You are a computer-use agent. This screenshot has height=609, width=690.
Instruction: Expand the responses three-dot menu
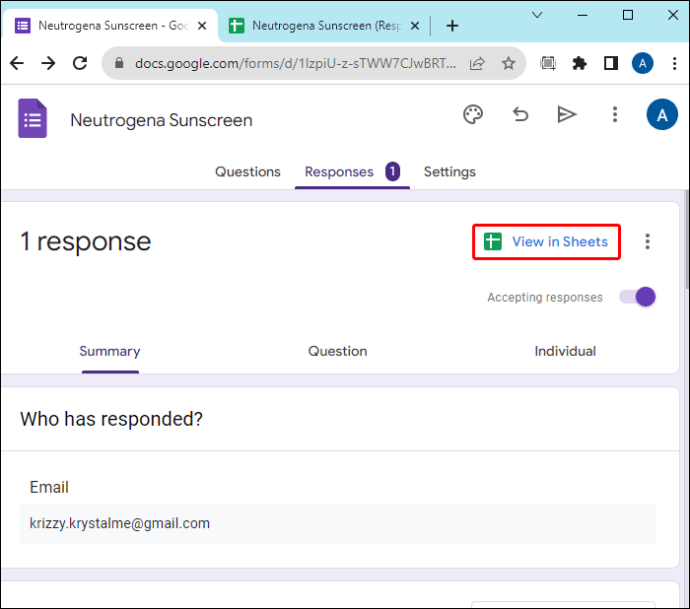647,242
